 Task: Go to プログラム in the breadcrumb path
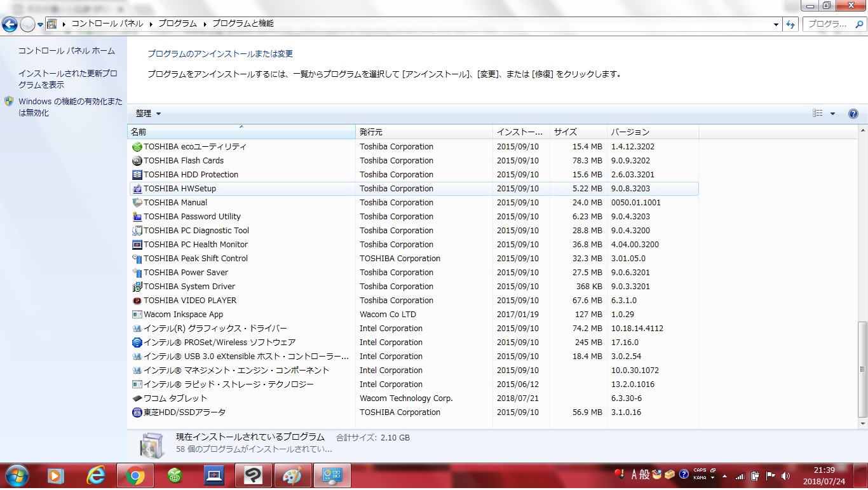177,24
